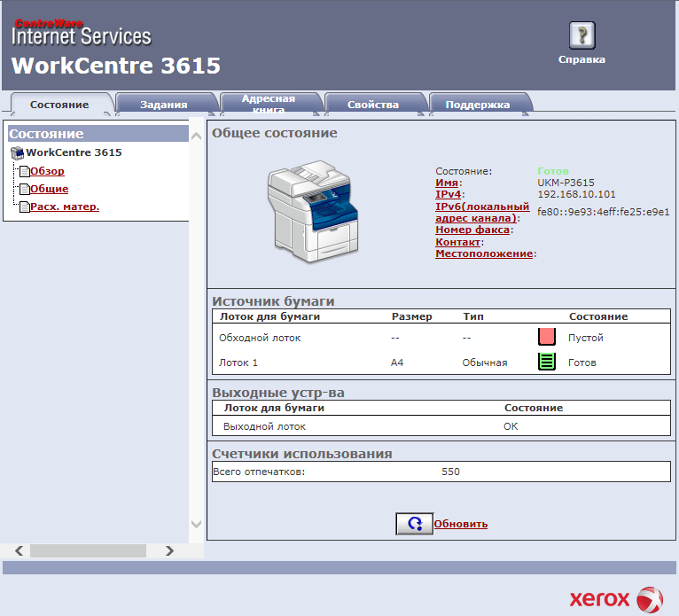Viewport: 679px width, 616px height.
Task: Click the page icon beside Расх. матер.
Action: (x=24, y=207)
